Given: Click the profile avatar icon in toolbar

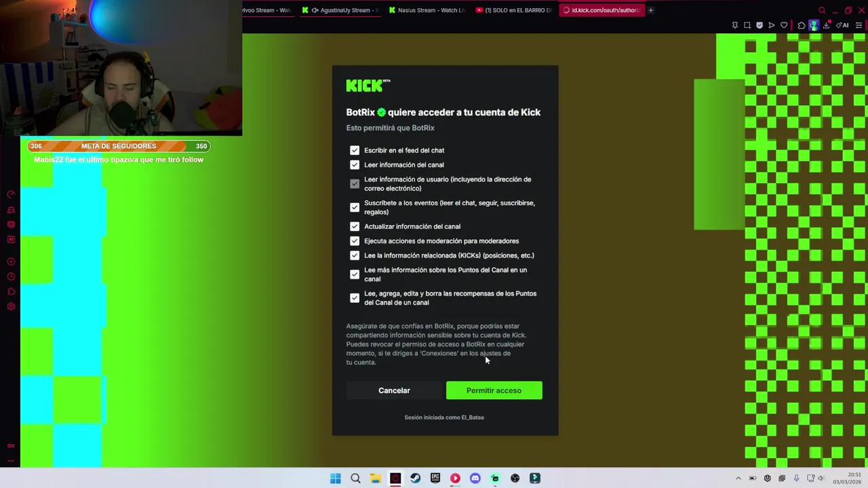Looking at the screenshot, I should 814,25.
